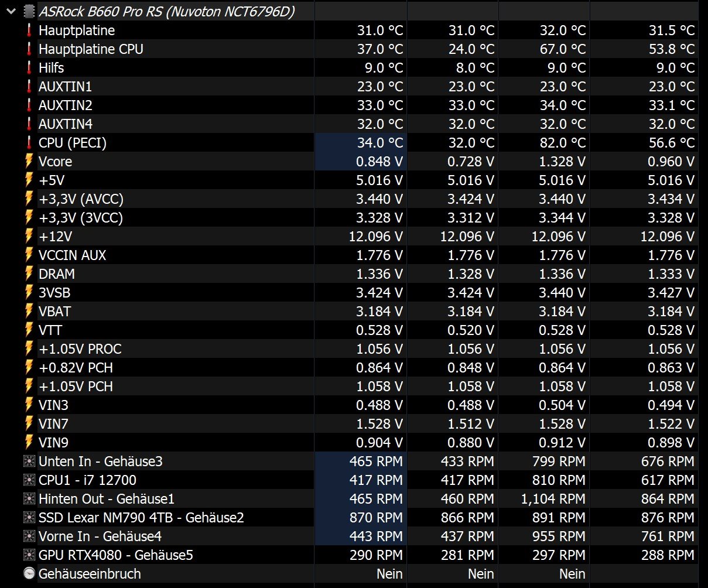Click the thermometer icon next to Hilfs
708x588 pixels.
pos(29,68)
